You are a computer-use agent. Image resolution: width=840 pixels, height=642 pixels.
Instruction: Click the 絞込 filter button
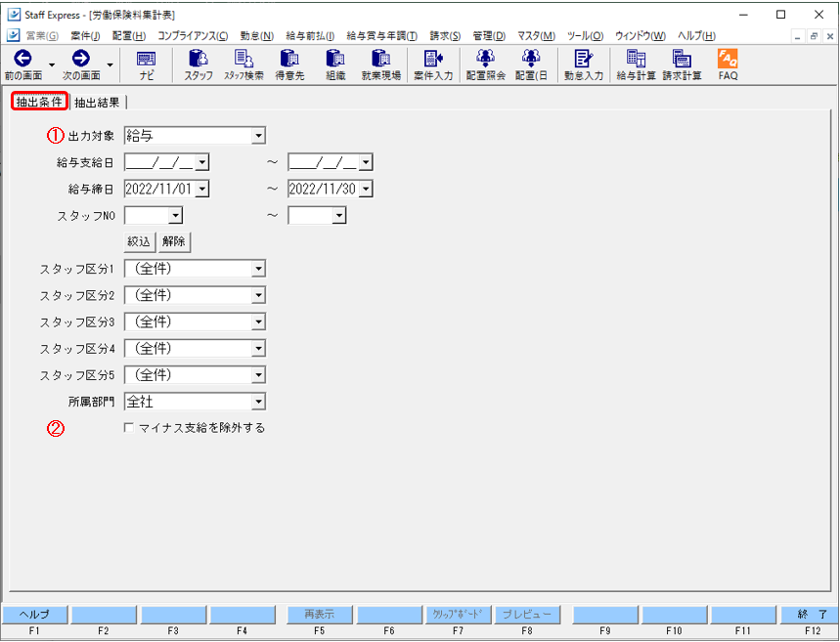139,241
